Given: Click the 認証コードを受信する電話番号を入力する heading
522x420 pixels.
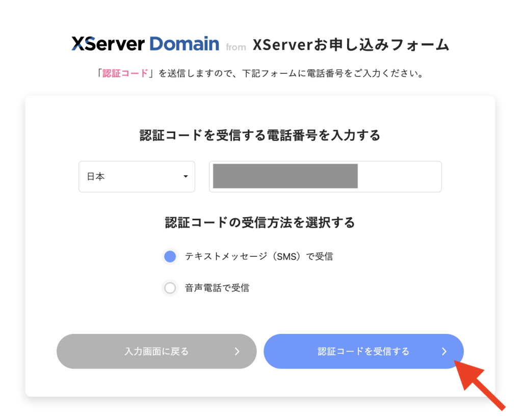Looking at the screenshot, I should coord(260,136).
